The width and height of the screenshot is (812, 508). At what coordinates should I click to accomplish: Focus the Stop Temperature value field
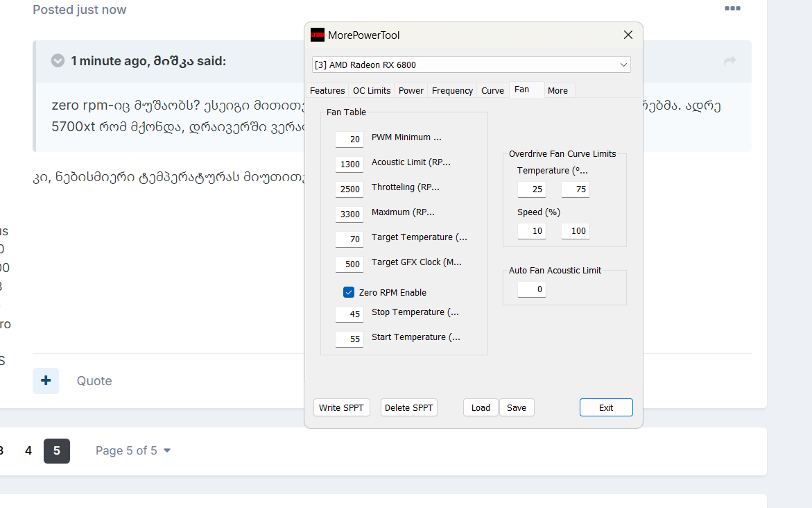[x=349, y=314]
